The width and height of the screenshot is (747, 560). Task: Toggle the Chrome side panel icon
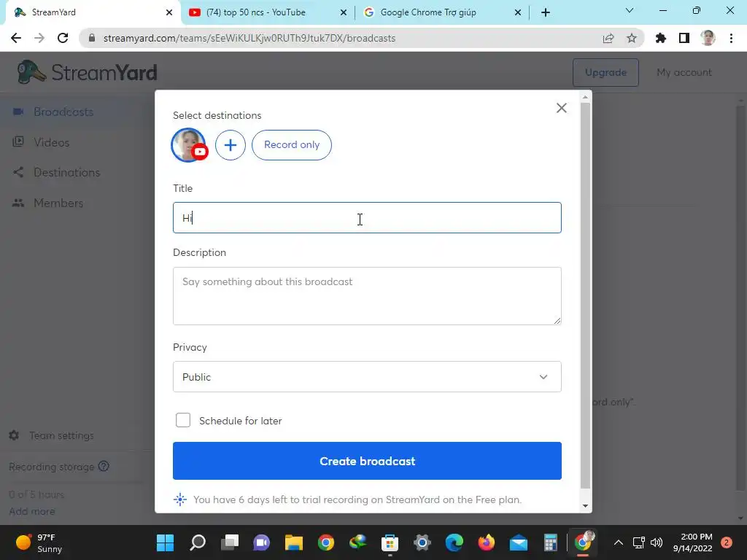point(684,38)
